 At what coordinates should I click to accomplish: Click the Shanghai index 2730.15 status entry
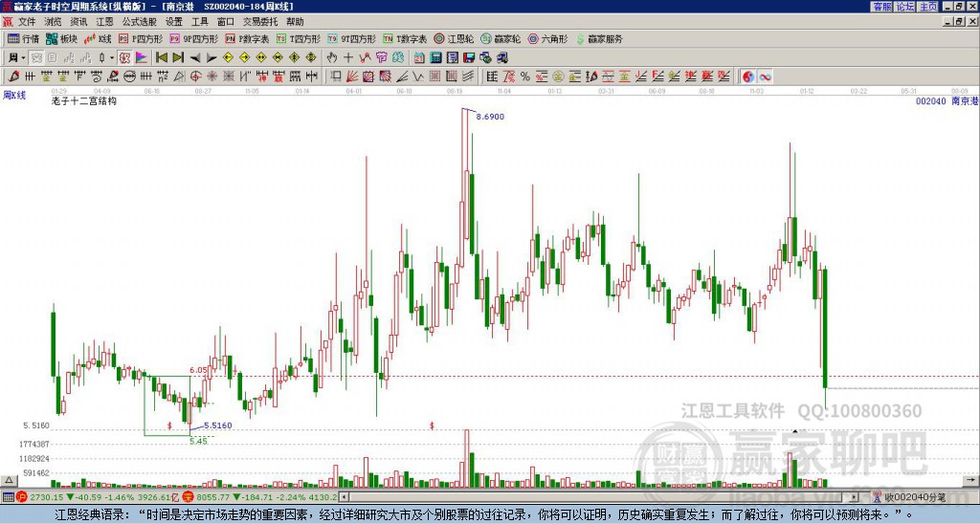(97, 497)
